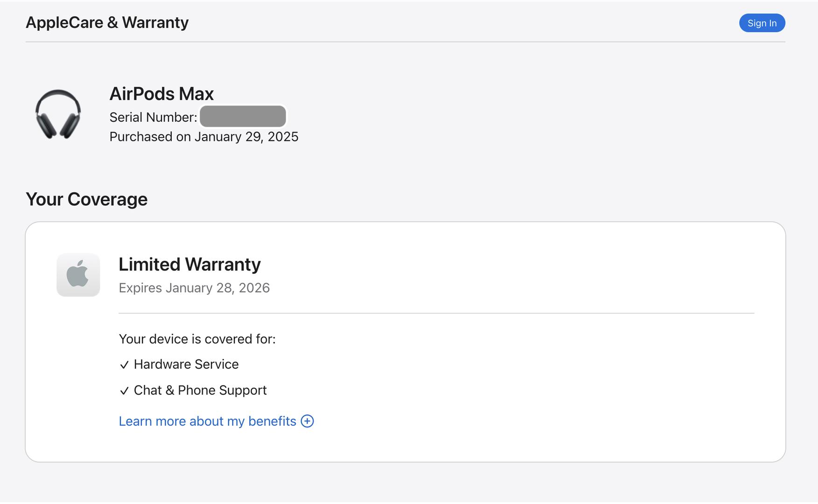Viewport: 818px width, 504px height.
Task: Click the Chat & Phone Support checkmark
Action: (x=124, y=391)
